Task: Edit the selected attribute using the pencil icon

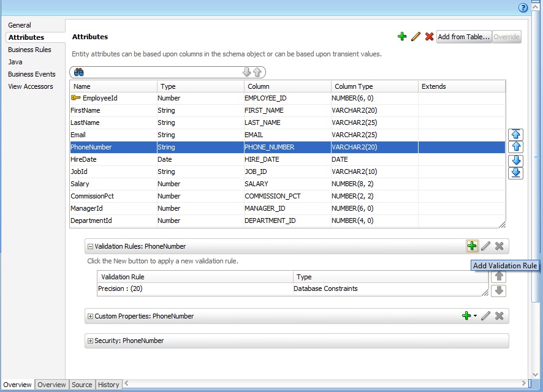Action: click(x=416, y=37)
